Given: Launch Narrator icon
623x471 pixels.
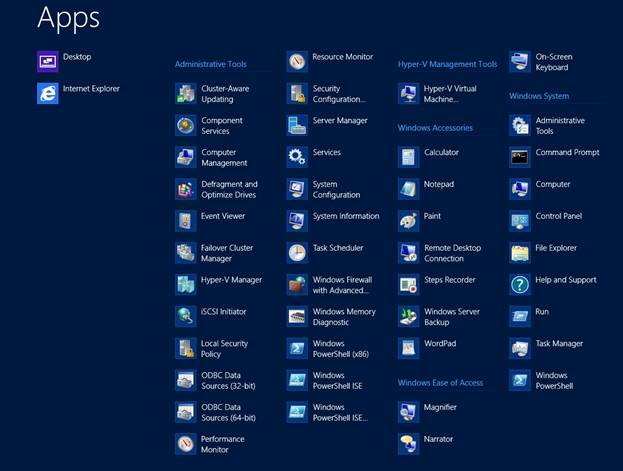Looking at the screenshot, I should pyautogui.click(x=408, y=444).
